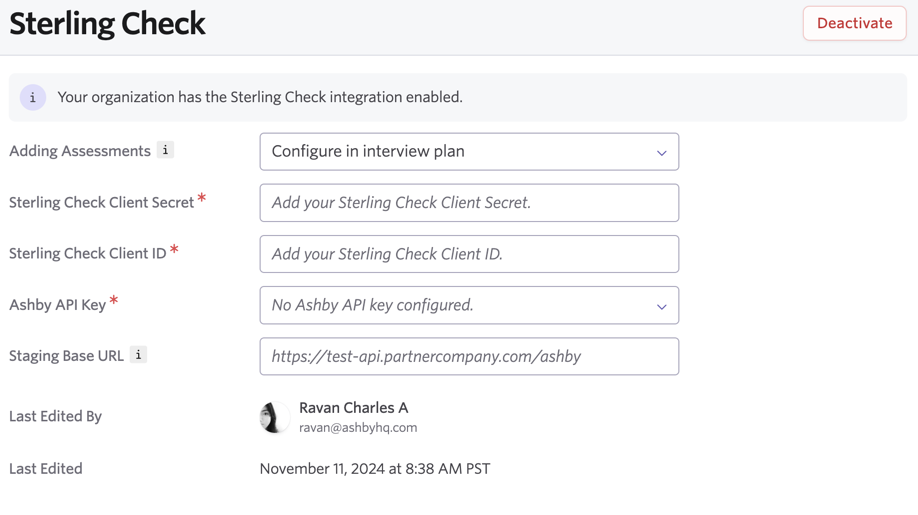The height and width of the screenshot is (515, 918).
Task: Focus the Sterling Check Client Secret field
Action: point(469,202)
